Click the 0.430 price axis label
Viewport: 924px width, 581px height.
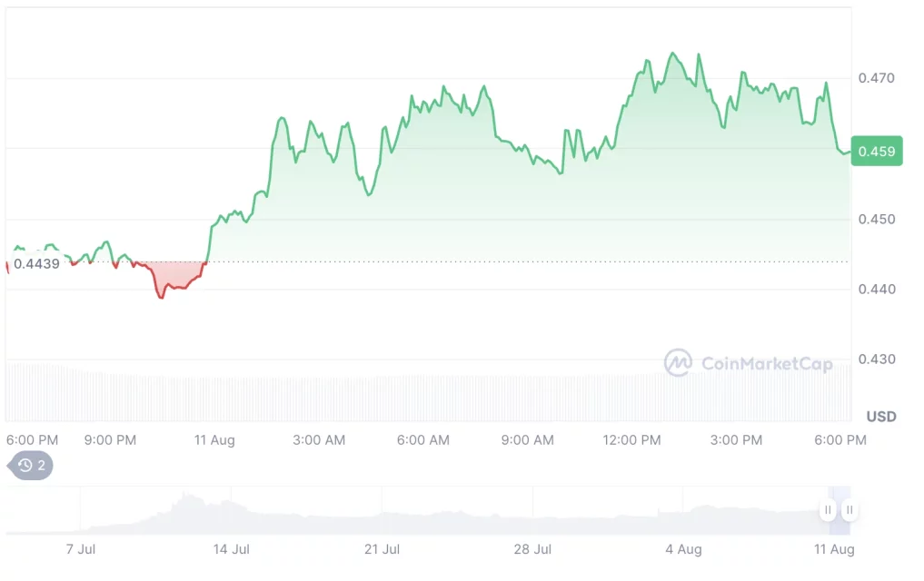(x=877, y=359)
